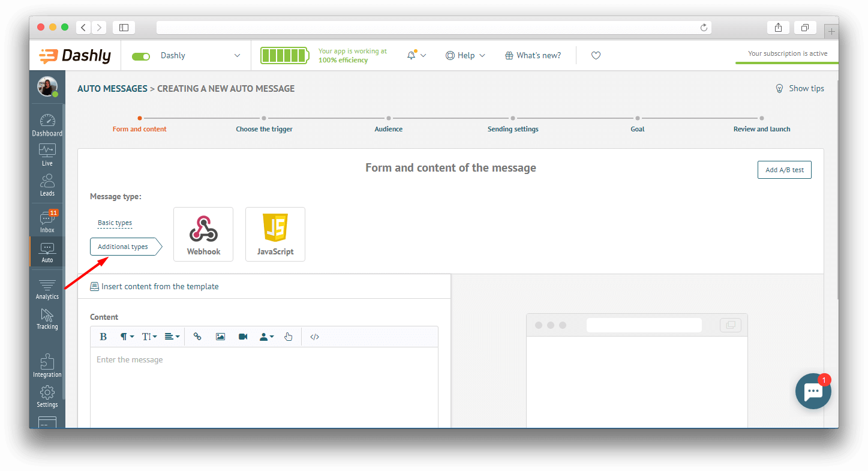Image resolution: width=868 pixels, height=471 pixels.
Task: Click the battery efficiency indicator
Action: point(284,55)
